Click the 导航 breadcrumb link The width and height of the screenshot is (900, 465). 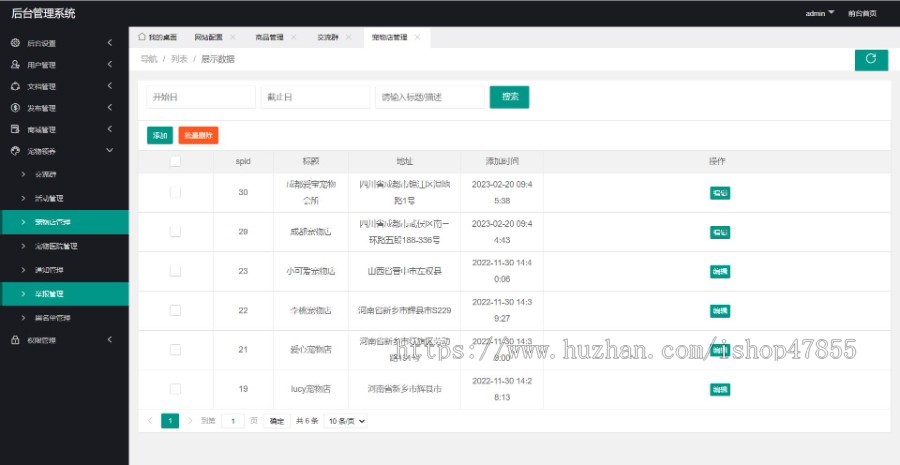(x=149, y=59)
